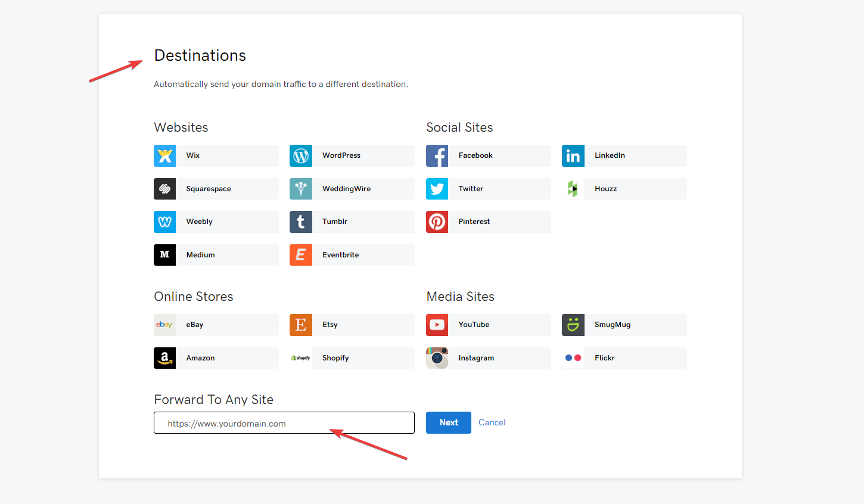Click the Facebook logo icon
This screenshot has width=864, height=504.
pyautogui.click(x=437, y=155)
